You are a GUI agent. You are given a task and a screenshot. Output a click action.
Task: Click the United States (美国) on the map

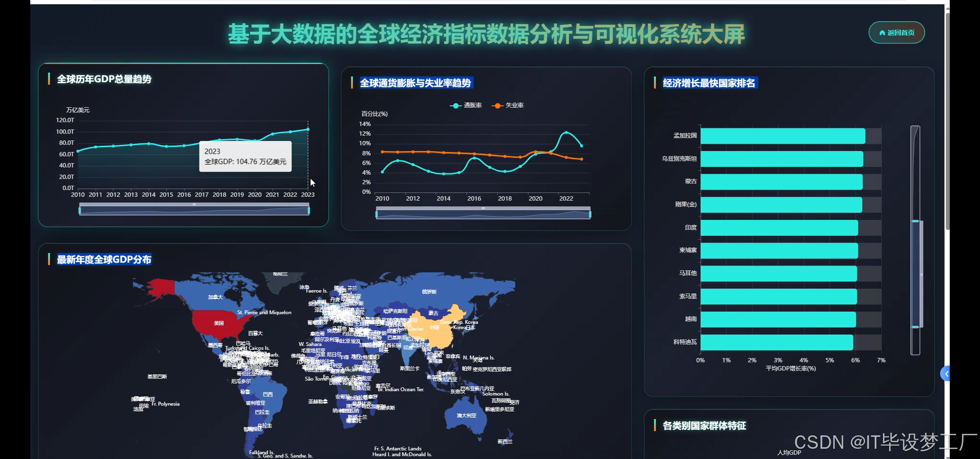[219, 323]
